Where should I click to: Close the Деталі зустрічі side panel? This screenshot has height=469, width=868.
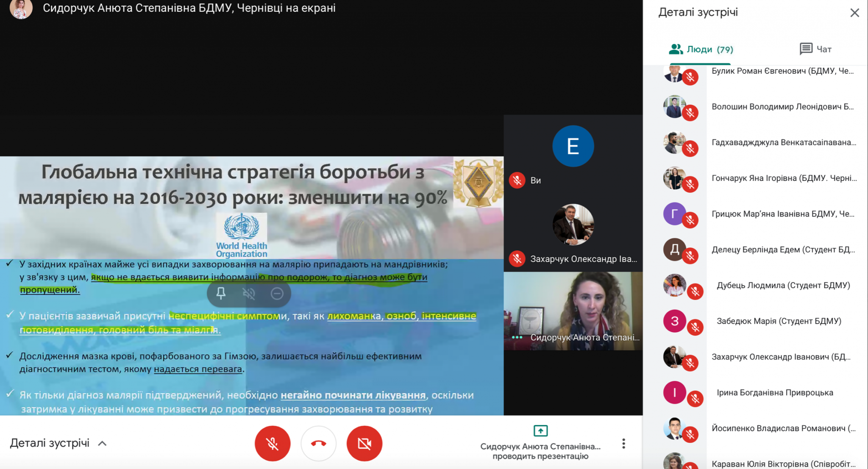[x=854, y=13]
